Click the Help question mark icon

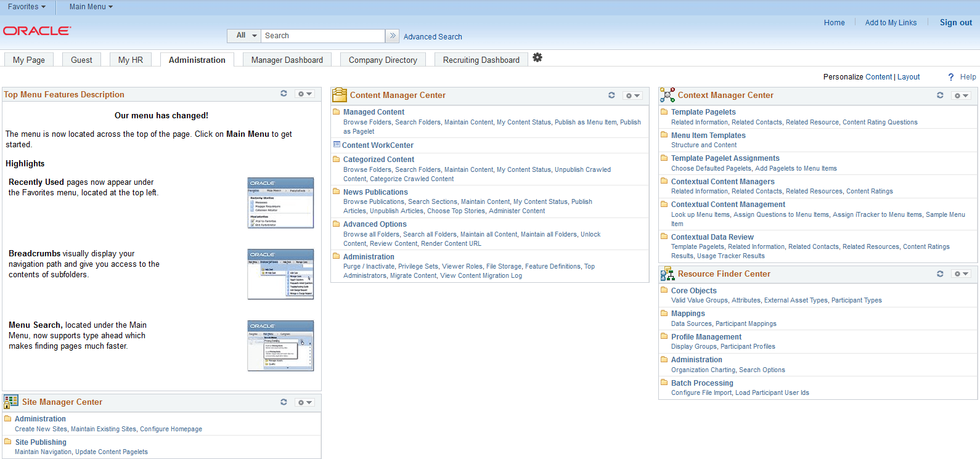coord(951,77)
